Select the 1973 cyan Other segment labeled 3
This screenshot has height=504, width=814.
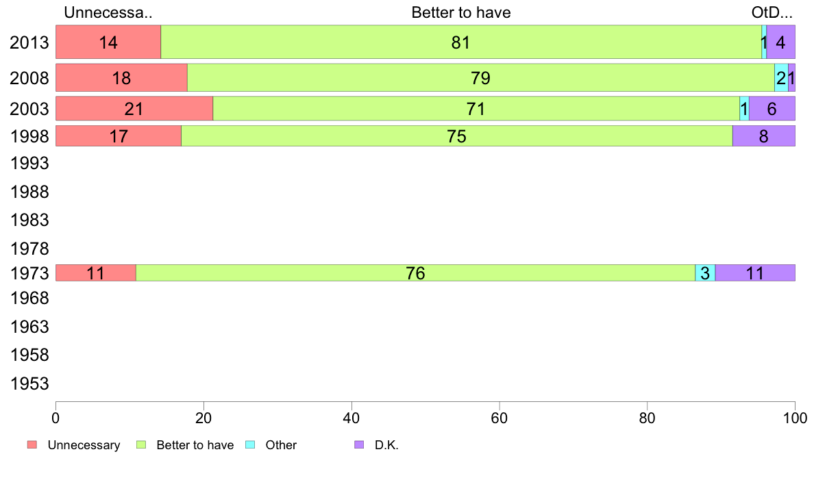tap(705, 273)
